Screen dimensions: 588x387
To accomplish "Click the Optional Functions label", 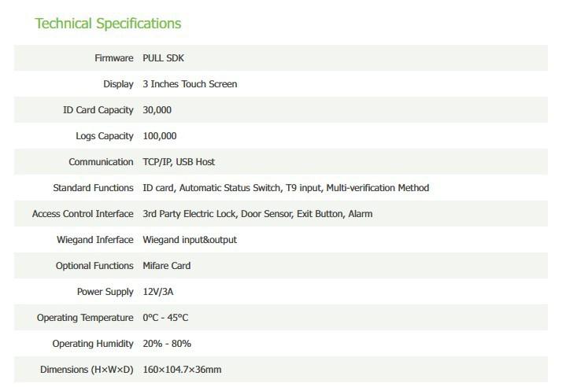I will [x=94, y=266].
